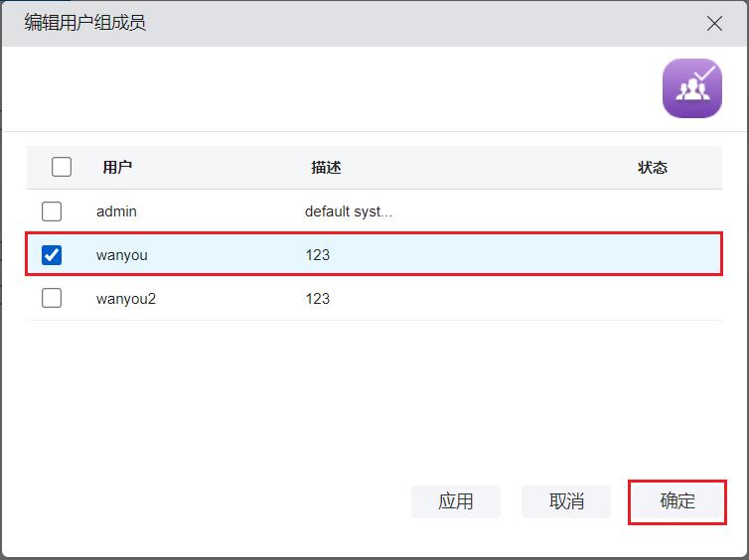Click the 'default syst...' description cell
This screenshot has width=749, height=560.
pyautogui.click(x=349, y=211)
